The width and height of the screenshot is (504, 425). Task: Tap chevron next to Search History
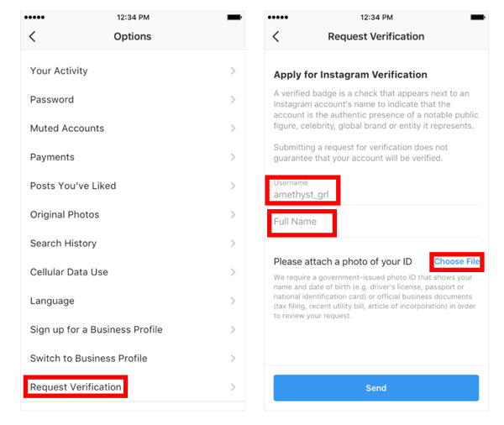[x=233, y=244]
